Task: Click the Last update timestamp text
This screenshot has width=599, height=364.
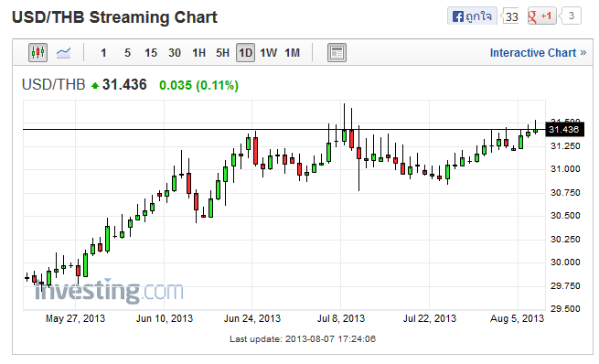Action: [x=303, y=338]
